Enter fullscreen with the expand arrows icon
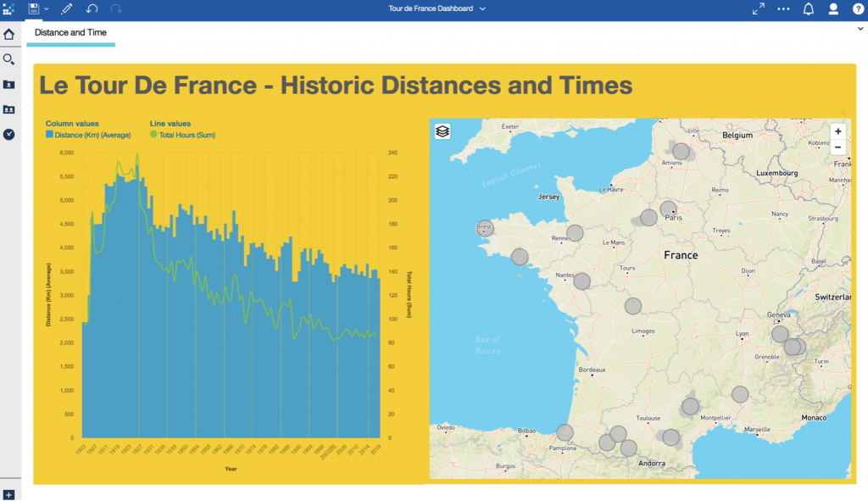 coord(759,8)
